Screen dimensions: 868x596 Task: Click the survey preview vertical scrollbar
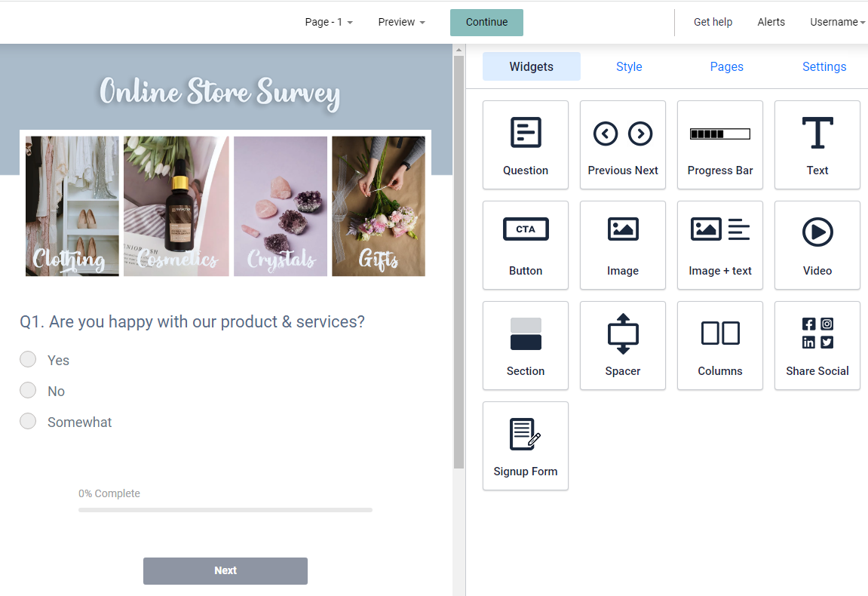pos(459,262)
